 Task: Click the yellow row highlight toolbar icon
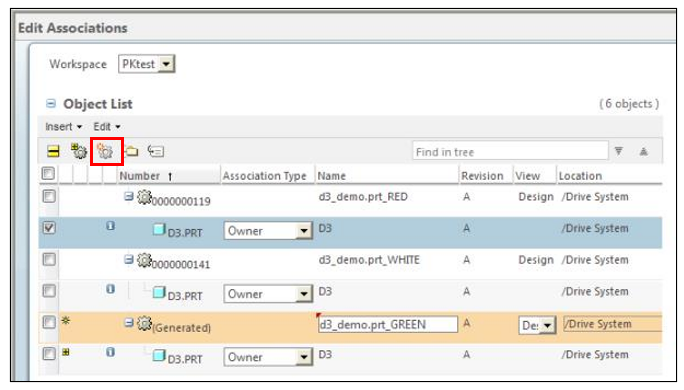[x=53, y=151]
